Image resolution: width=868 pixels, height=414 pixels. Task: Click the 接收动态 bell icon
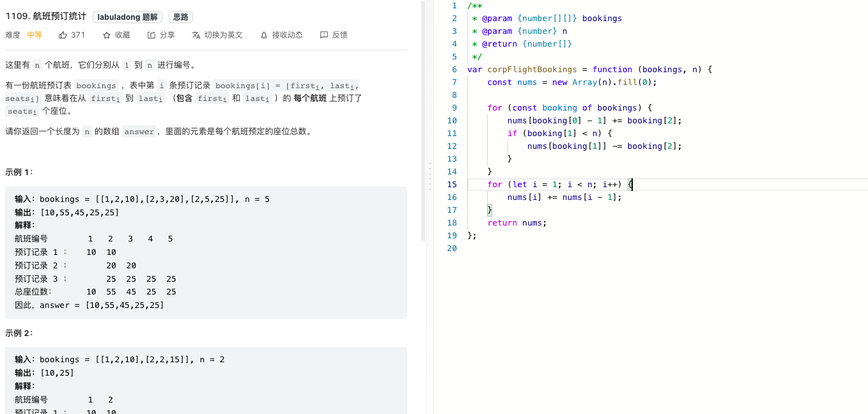pos(264,35)
